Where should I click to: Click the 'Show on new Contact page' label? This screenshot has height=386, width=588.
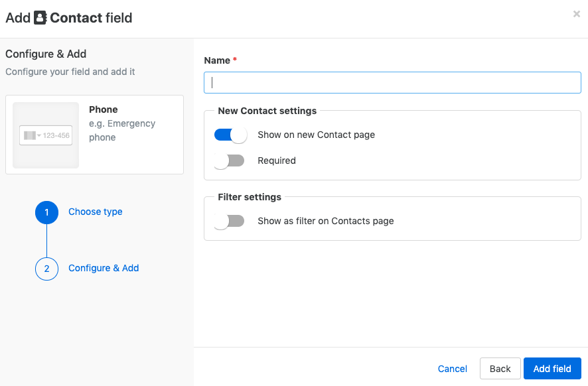pyautogui.click(x=316, y=135)
